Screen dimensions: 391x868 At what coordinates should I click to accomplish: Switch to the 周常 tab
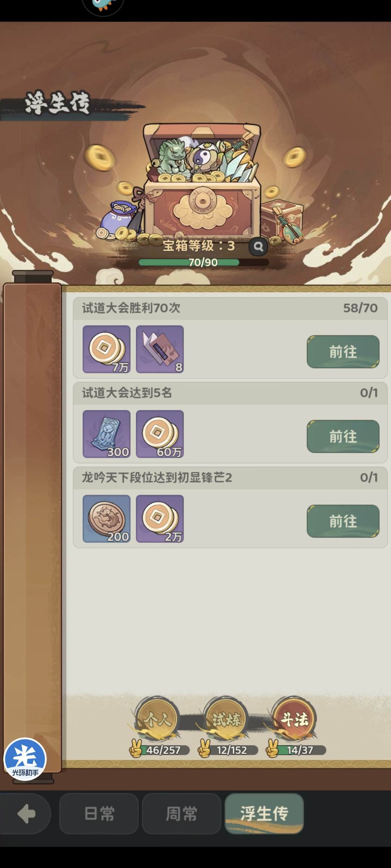(181, 814)
